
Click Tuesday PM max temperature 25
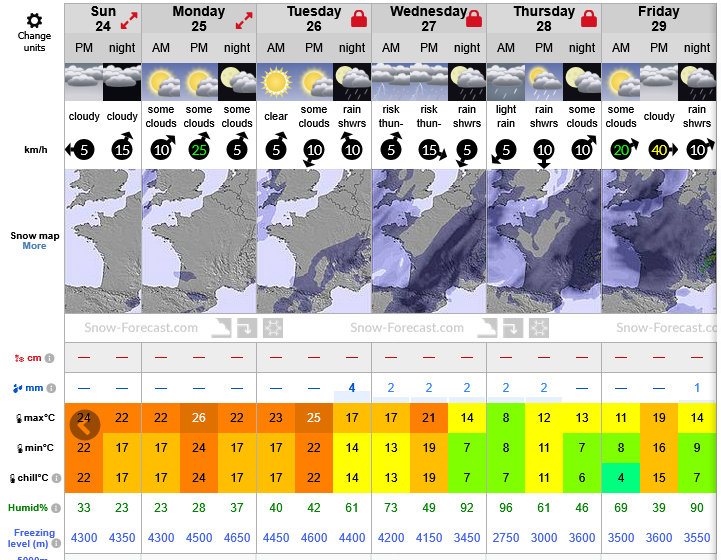pos(314,418)
